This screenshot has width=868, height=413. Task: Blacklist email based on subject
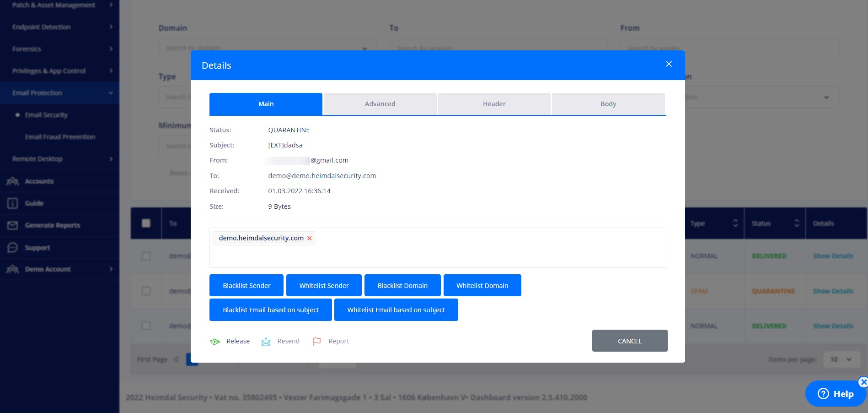271,310
